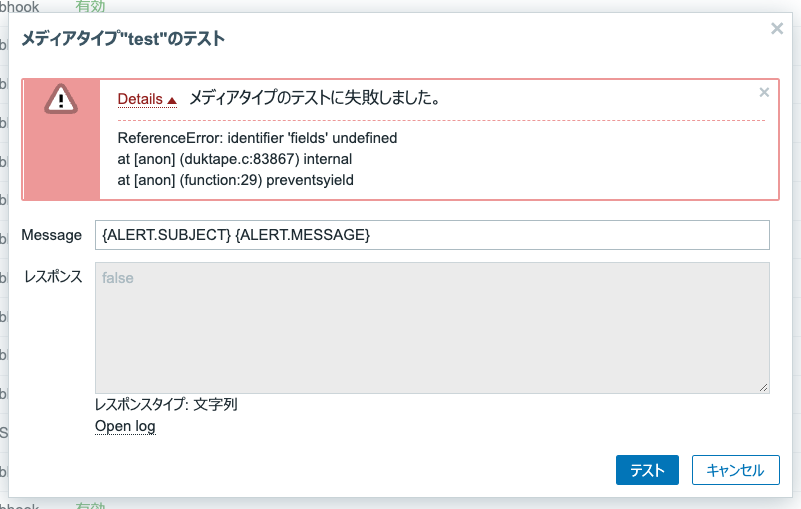
Task: Click the warning triangle exclamation icon
Action: click(61, 99)
